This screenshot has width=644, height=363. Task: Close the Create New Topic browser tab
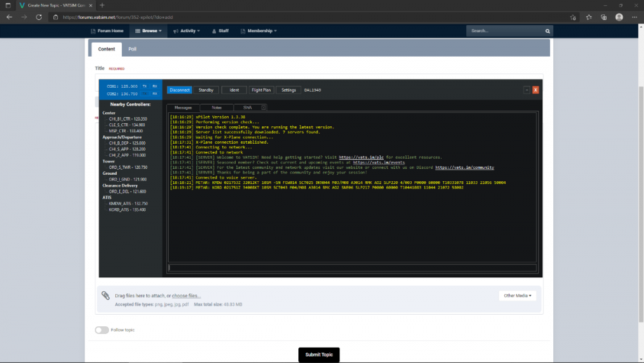(91, 5)
